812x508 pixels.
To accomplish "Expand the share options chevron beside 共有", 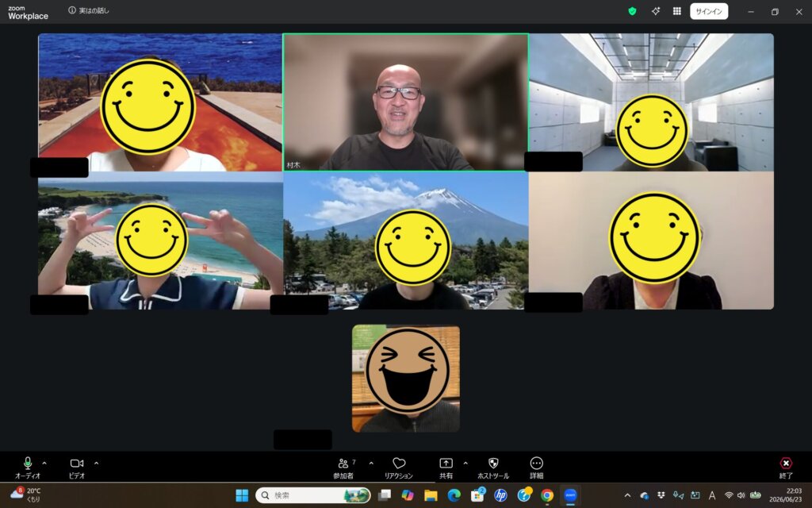I will (x=465, y=464).
